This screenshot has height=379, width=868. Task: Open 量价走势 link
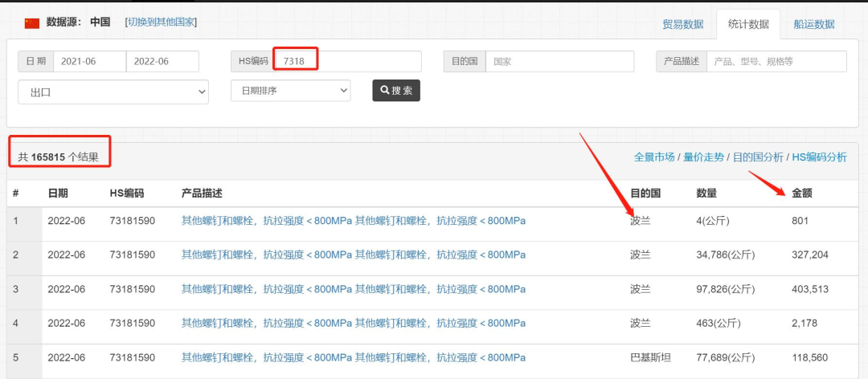[x=703, y=157]
